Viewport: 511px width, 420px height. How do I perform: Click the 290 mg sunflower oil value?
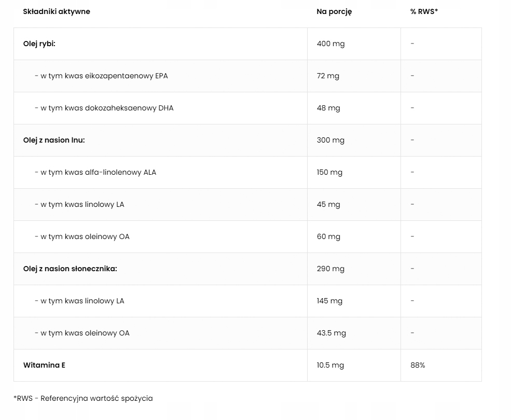tap(330, 269)
